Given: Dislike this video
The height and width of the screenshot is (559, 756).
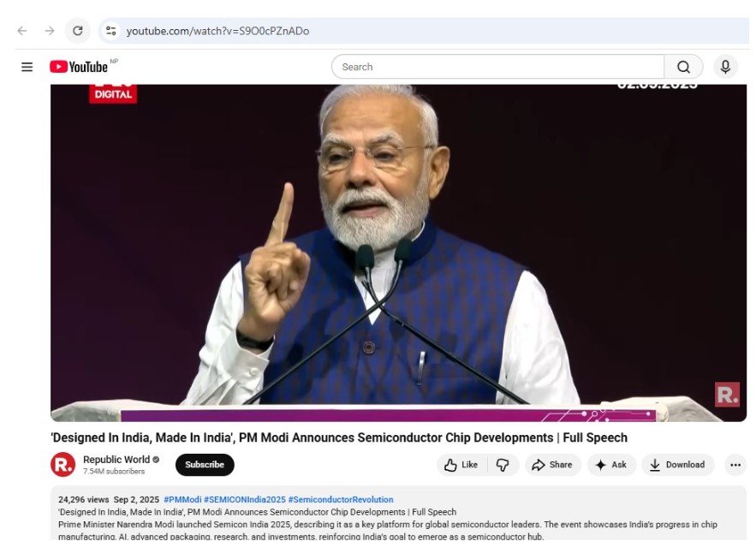Looking at the screenshot, I should tap(503, 465).
